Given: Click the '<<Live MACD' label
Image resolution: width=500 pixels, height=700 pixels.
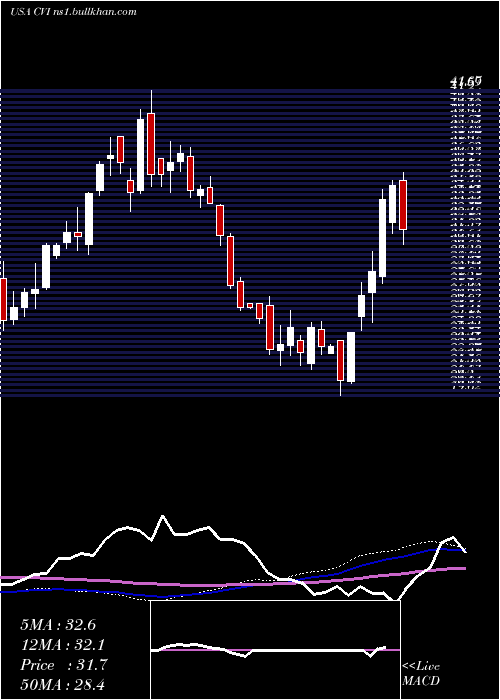Looking at the screenshot, I should (421, 674).
